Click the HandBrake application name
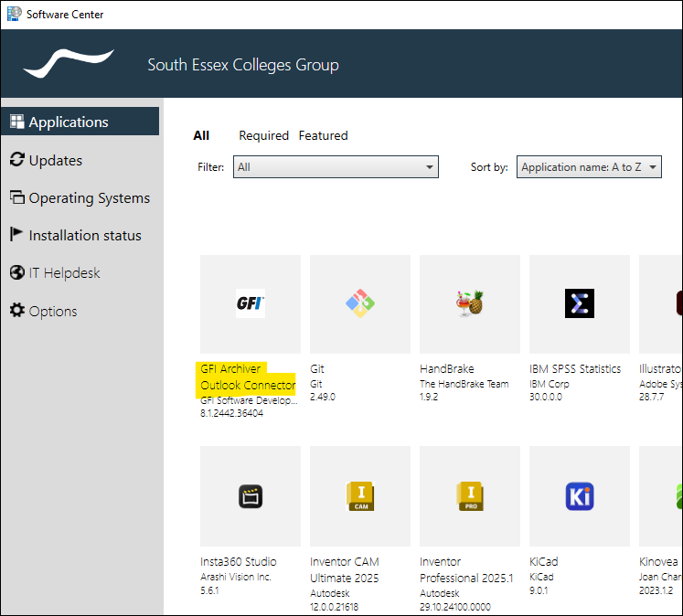The height and width of the screenshot is (616, 683). tap(447, 368)
